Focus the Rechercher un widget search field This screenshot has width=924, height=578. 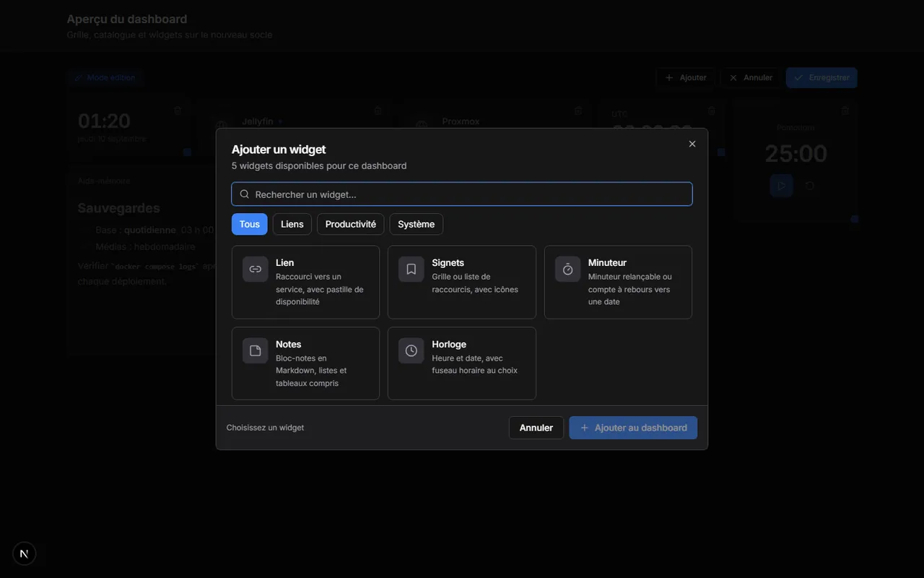(x=462, y=194)
